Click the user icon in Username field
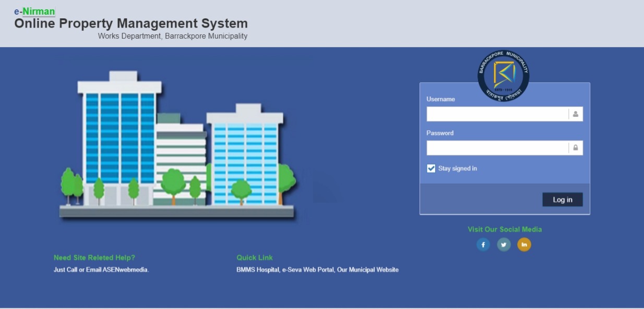Viewport: 644px width, 309px height. click(576, 114)
